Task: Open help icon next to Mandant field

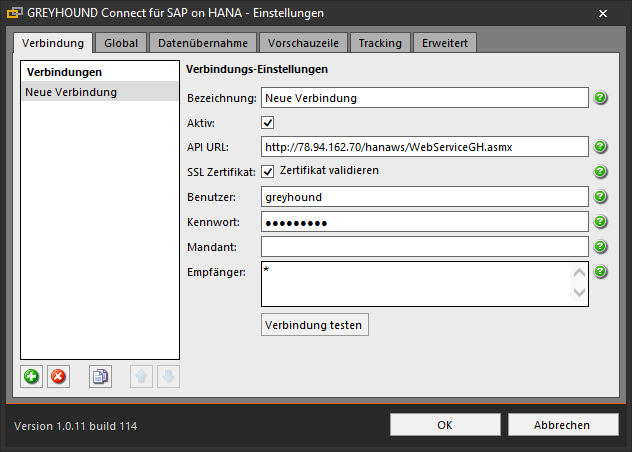Action: pyautogui.click(x=600, y=246)
